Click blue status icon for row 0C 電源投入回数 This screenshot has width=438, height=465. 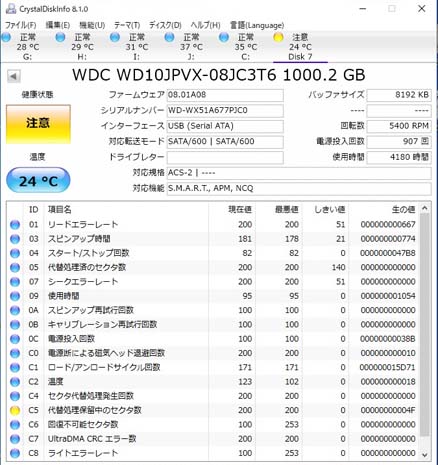point(15,339)
